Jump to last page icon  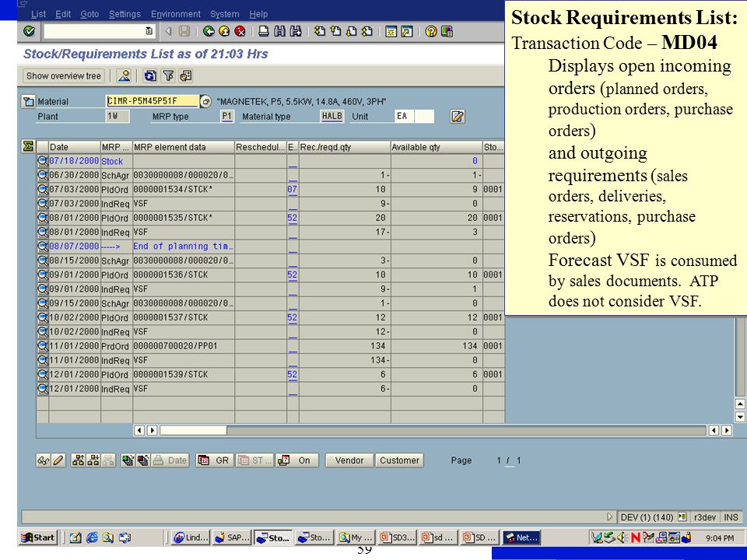[366, 31]
